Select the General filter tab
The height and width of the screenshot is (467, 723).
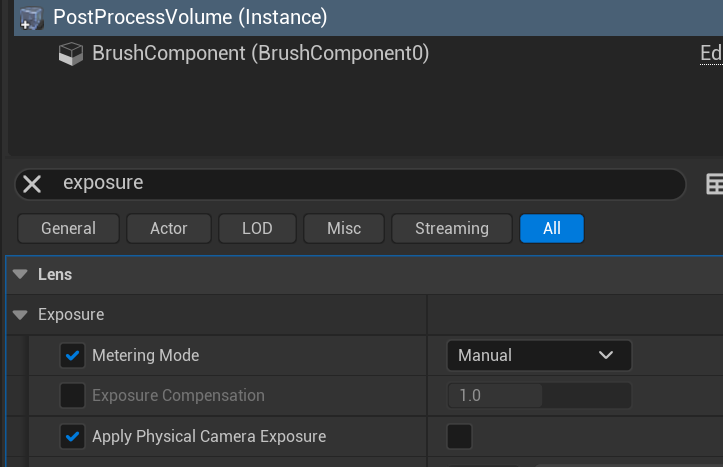(68, 228)
